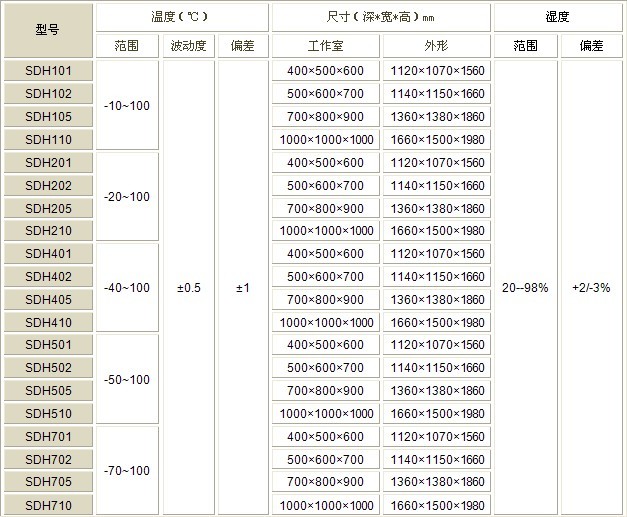Select the 温度(℃) column header
The height and width of the screenshot is (517, 627).
pyautogui.click(x=182, y=17)
